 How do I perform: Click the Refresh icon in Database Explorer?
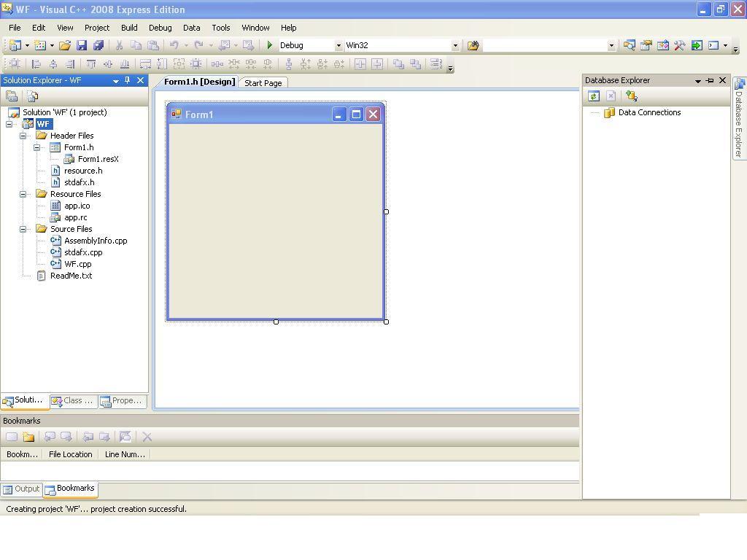(x=594, y=96)
